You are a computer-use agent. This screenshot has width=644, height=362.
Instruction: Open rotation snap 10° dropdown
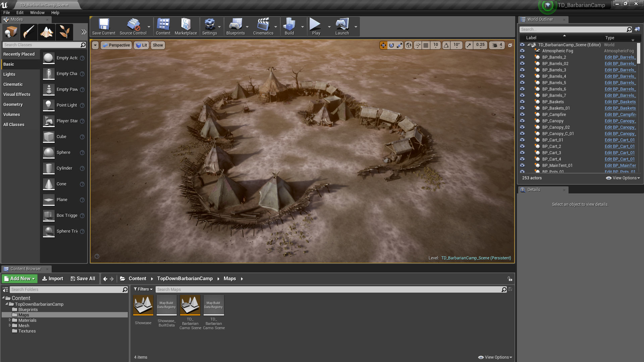[x=457, y=45]
